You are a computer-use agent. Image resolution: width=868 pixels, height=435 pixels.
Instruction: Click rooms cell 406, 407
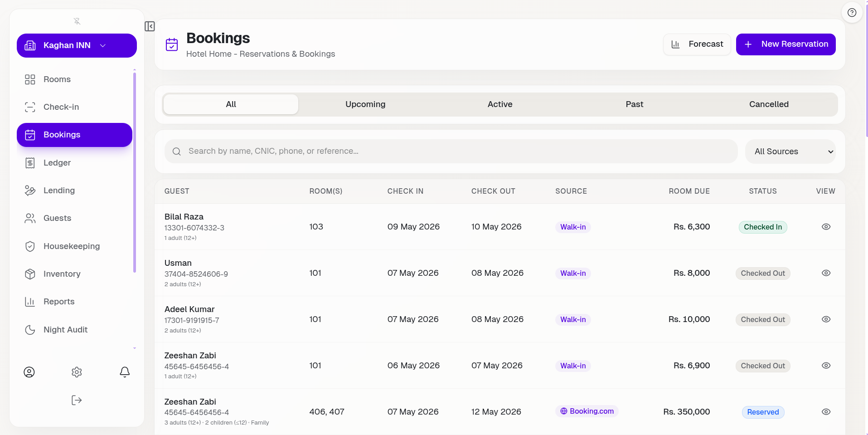point(327,412)
